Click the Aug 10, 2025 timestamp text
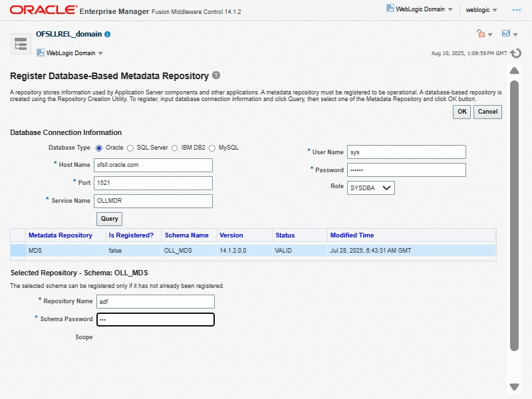The image size is (532, 399). point(469,53)
